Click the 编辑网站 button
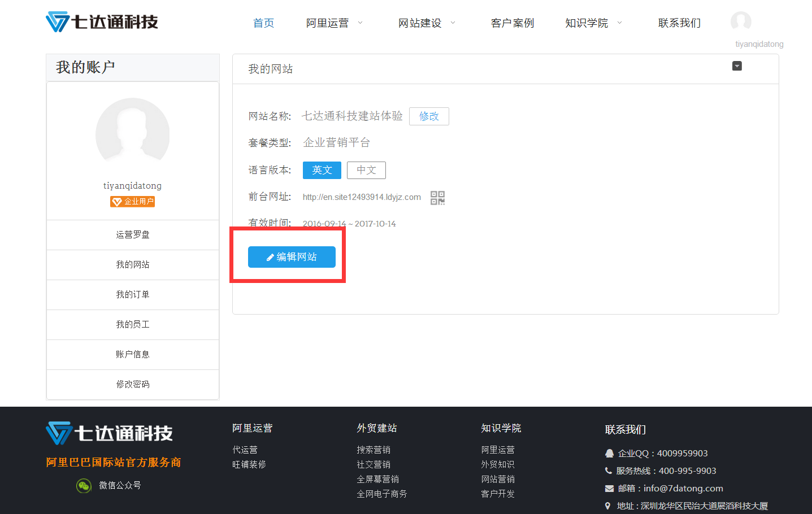812x514 pixels. point(292,257)
